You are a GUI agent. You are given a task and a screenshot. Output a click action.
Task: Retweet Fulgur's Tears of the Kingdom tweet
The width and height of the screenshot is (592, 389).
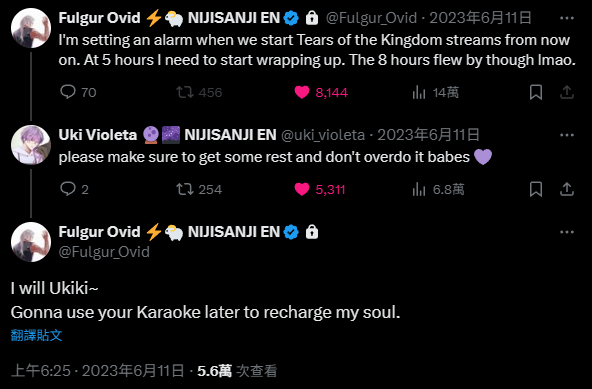(x=199, y=92)
